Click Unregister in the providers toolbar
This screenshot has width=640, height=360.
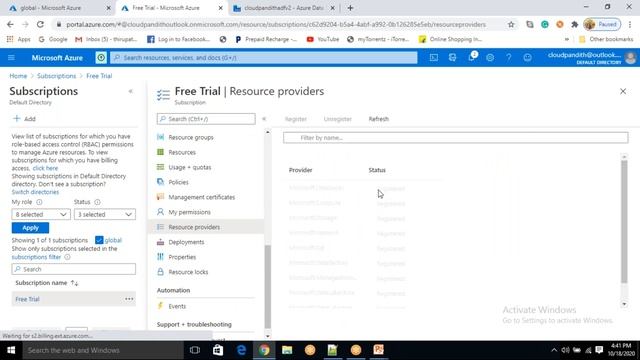pos(337,119)
